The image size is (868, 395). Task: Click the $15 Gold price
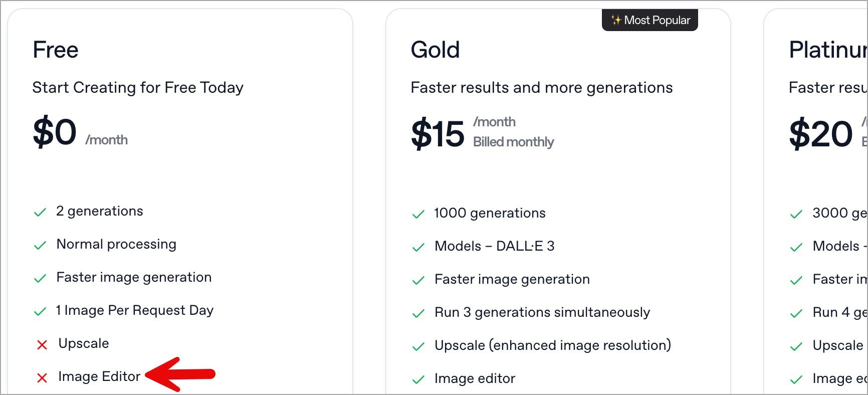click(438, 134)
